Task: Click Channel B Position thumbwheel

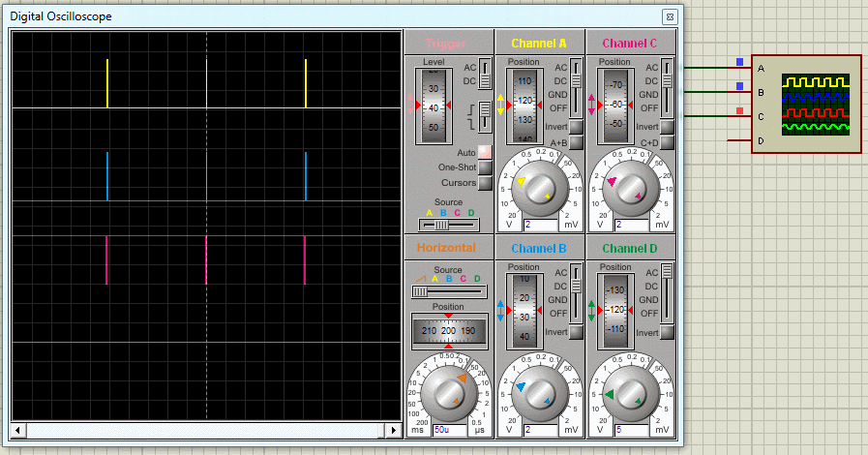Action: coord(524,311)
